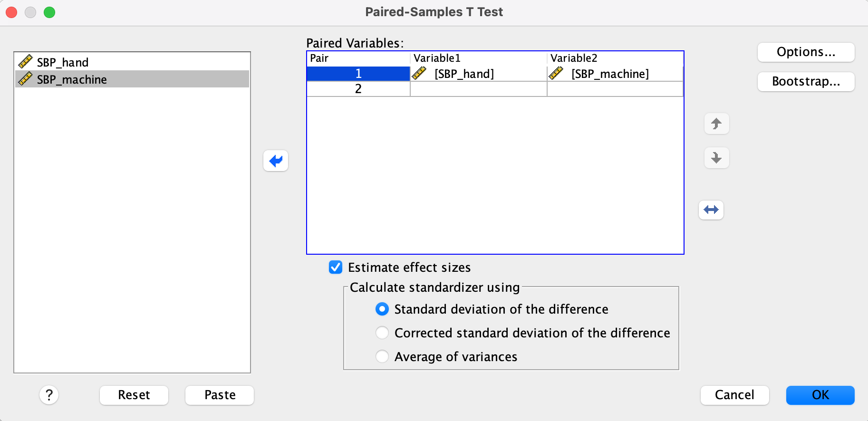The height and width of the screenshot is (421, 868).
Task: Choose Corrected standard deviation of the difference
Action: coord(382,333)
